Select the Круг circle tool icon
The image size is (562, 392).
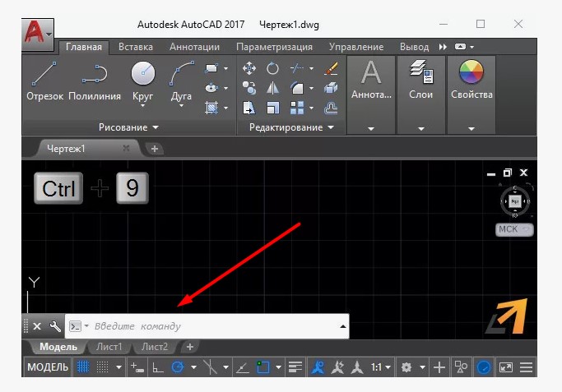pyautogui.click(x=142, y=73)
